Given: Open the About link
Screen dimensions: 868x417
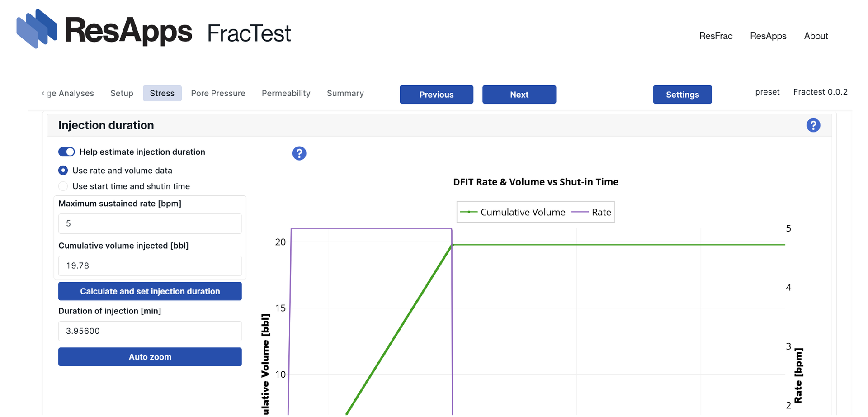Looking at the screenshot, I should 816,36.
